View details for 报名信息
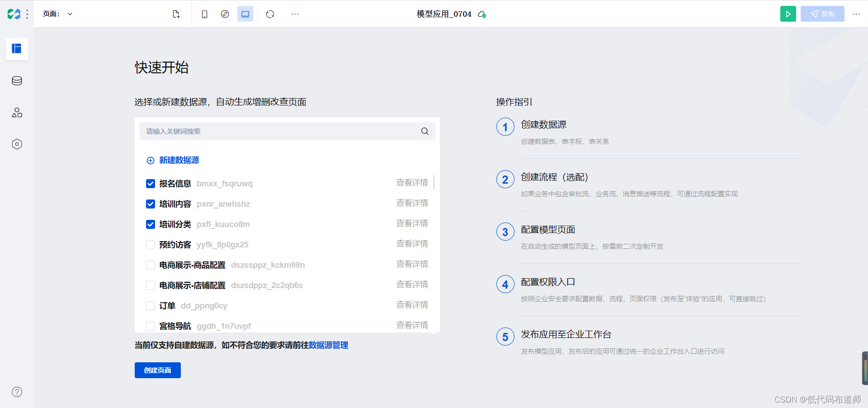Viewport: 868px width, 408px height. pyautogui.click(x=412, y=183)
